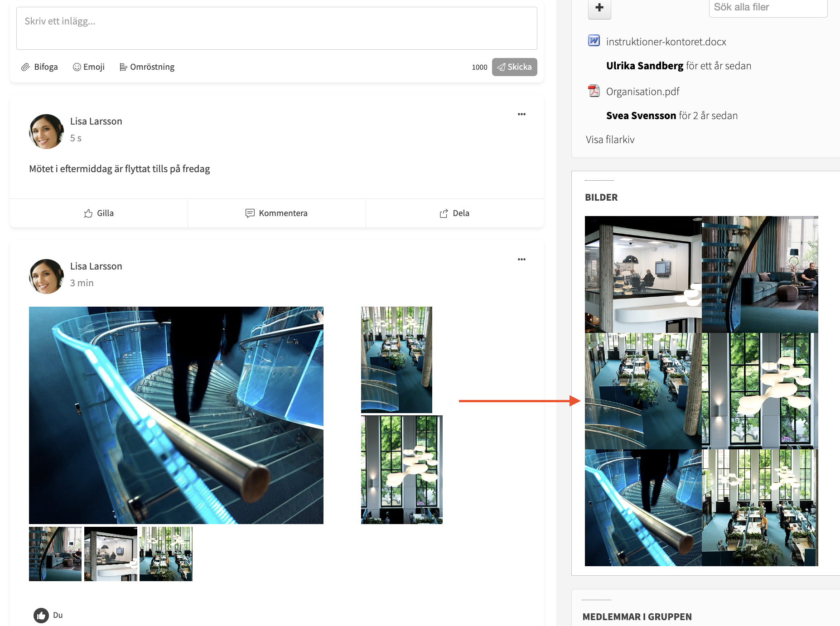
Task: Focus the 'Sök alla filer' search field
Action: point(768,8)
